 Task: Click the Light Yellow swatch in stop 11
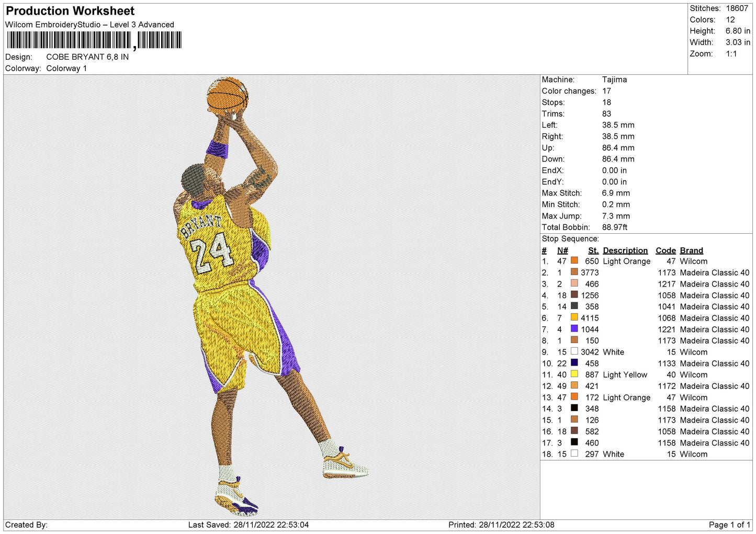click(574, 374)
